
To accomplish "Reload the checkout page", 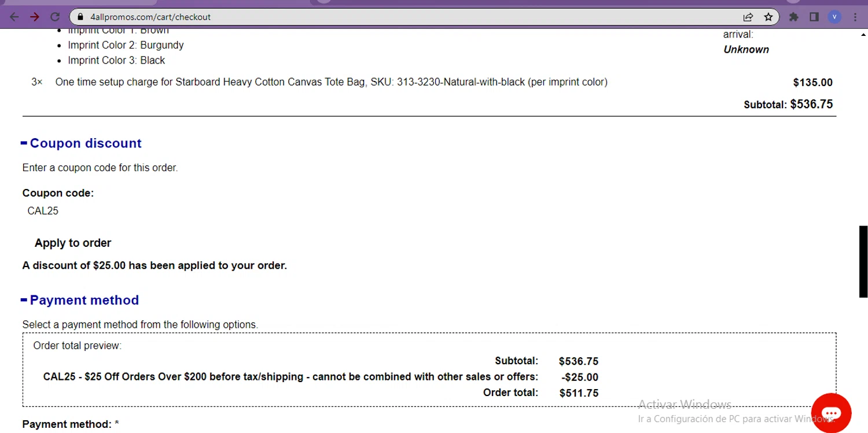I will (x=55, y=17).
